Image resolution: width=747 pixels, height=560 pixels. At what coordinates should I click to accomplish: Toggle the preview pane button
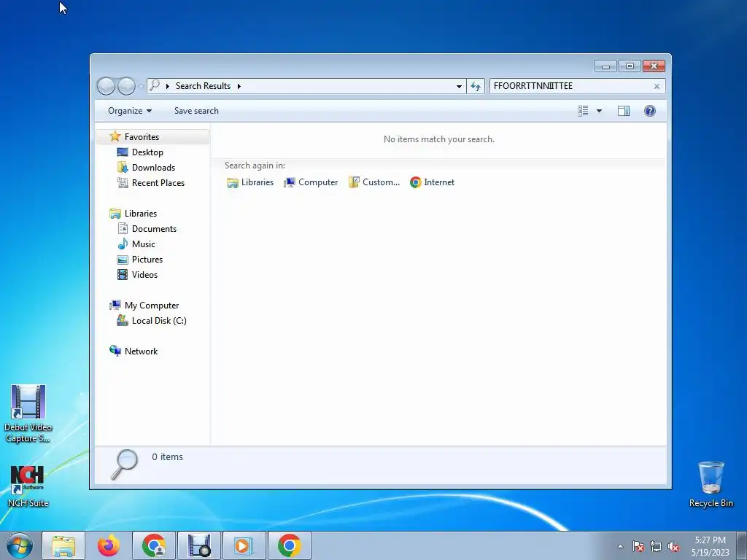(x=624, y=111)
